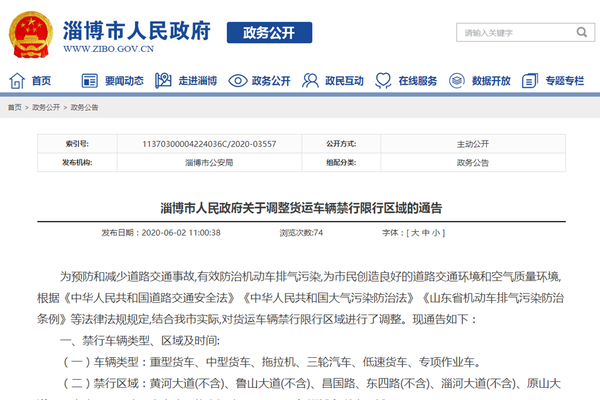Click the 专题专栏 column icon
Image resolution: width=600 pixels, height=400 pixels.
(x=529, y=81)
